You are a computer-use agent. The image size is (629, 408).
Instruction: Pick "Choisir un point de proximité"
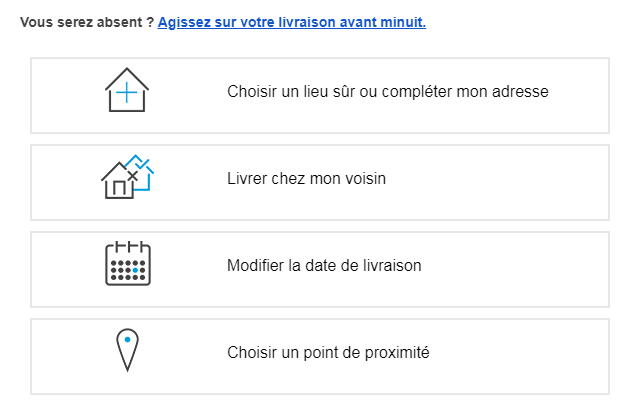[328, 353]
